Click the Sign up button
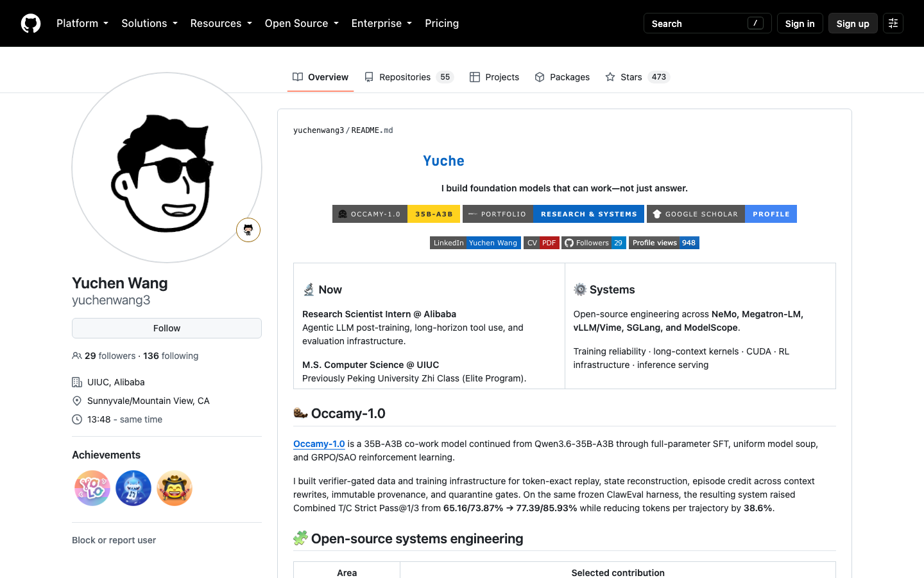This screenshot has width=924, height=578. [x=853, y=23]
